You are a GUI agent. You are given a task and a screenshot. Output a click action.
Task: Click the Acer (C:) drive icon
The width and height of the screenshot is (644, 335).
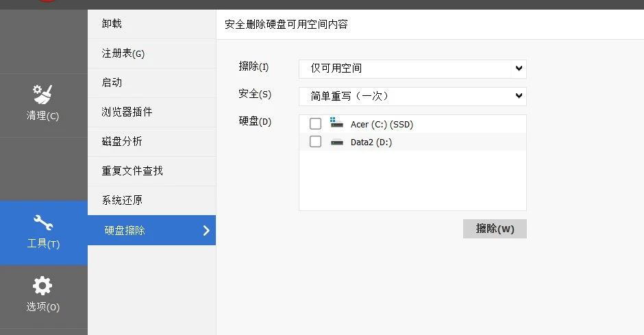(x=336, y=123)
